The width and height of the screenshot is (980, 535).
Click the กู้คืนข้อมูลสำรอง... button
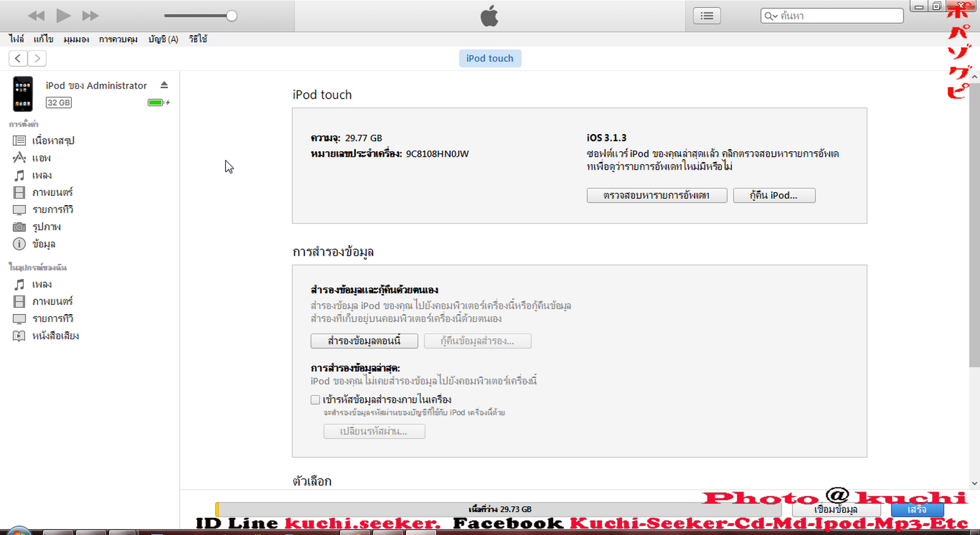[x=478, y=341]
